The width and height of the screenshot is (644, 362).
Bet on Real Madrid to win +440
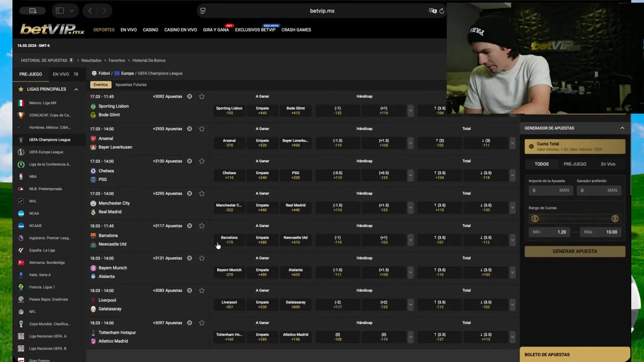click(295, 208)
